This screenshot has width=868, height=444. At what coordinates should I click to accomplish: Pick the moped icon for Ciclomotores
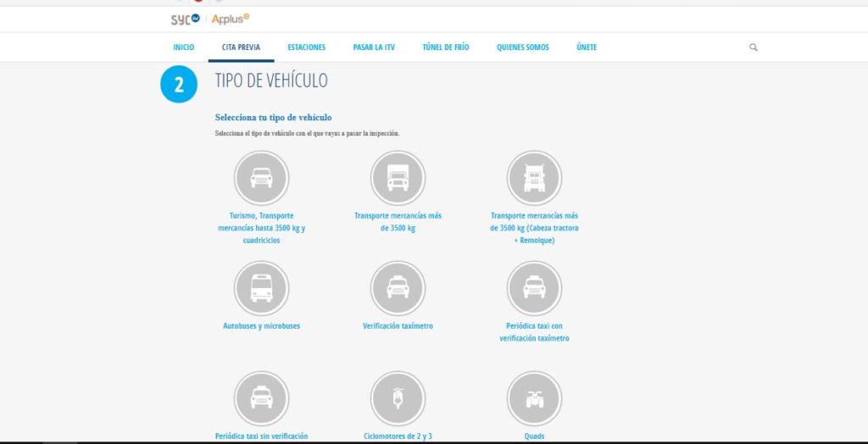point(398,398)
